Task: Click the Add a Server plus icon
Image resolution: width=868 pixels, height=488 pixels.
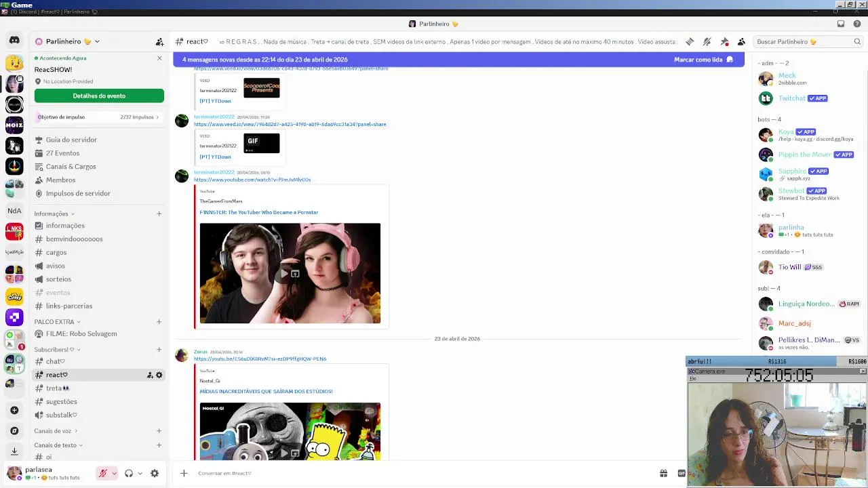Action: (14, 410)
